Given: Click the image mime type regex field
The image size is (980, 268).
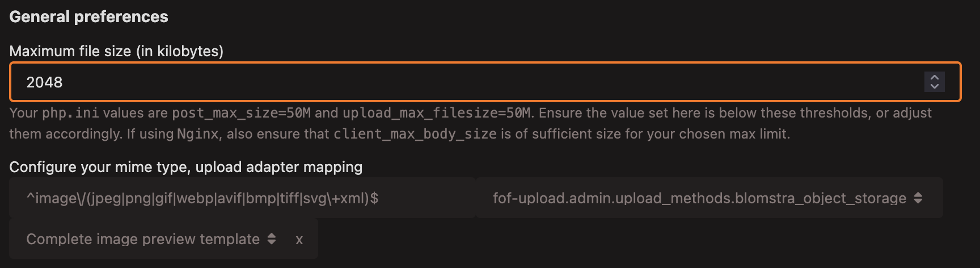Looking at the screenshot, I should click(x=242, y=198).
